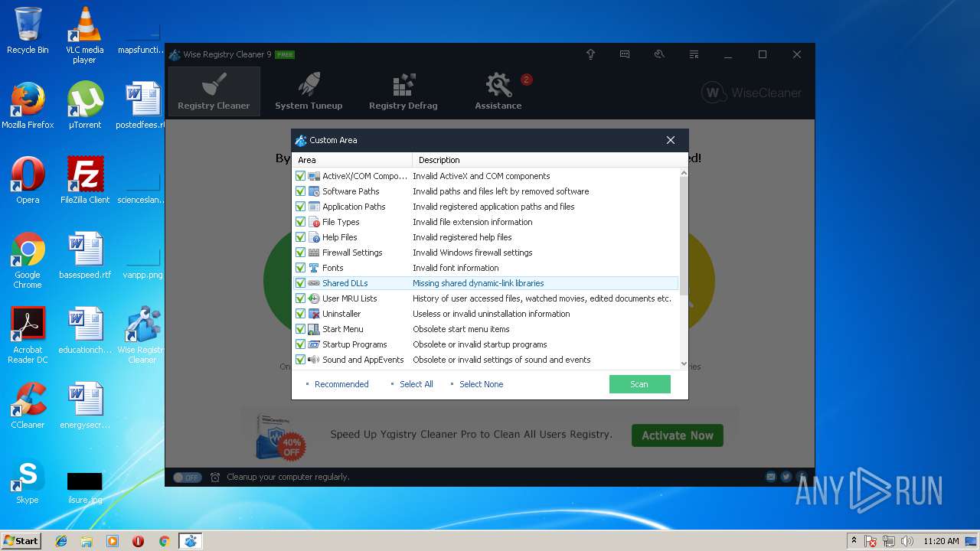Open the Assistance tab
The image size is (980, 551).
(498, 91)
